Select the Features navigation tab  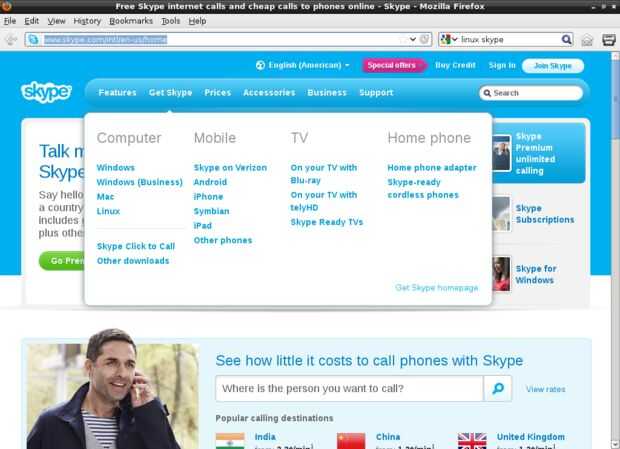click(117, 92)
